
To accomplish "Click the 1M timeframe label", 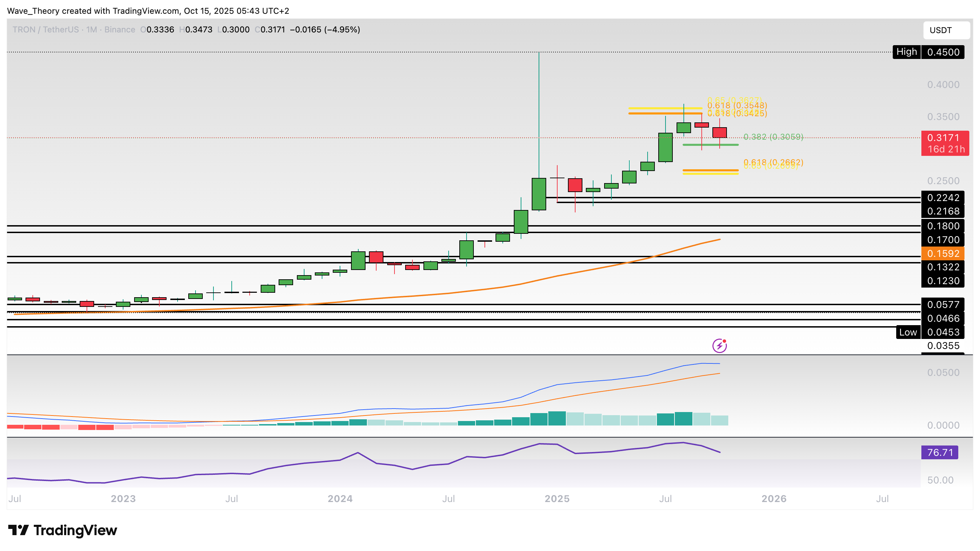I will [x=91, y=29].
